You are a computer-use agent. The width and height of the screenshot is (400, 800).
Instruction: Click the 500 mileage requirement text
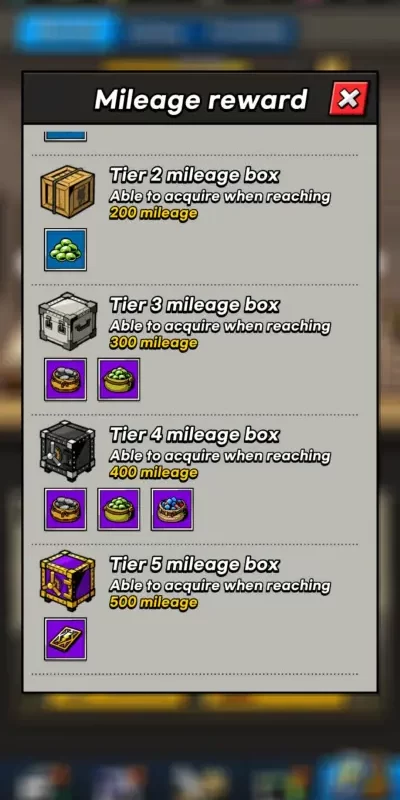pyautogui.click(x=153, y=603)
